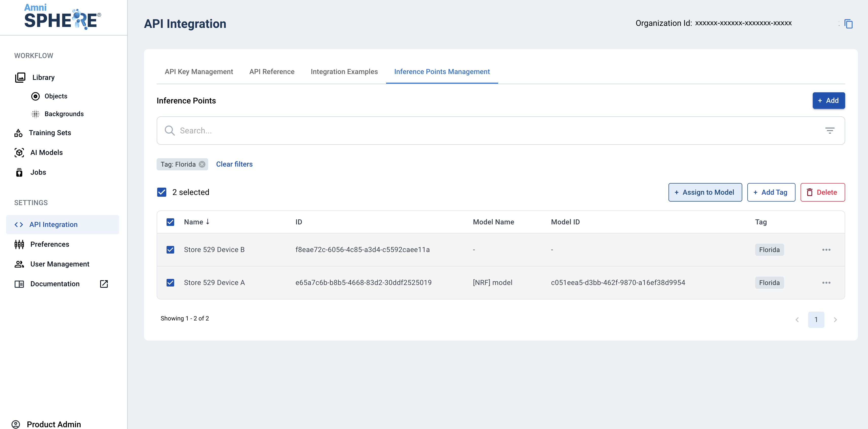Open the Library section icon
The height and width of the screenshot is (429, 868).
(x=20, y=78)
